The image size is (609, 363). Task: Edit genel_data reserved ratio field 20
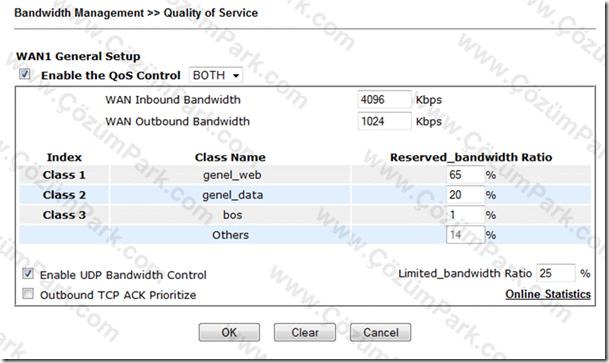click(465, 195)
